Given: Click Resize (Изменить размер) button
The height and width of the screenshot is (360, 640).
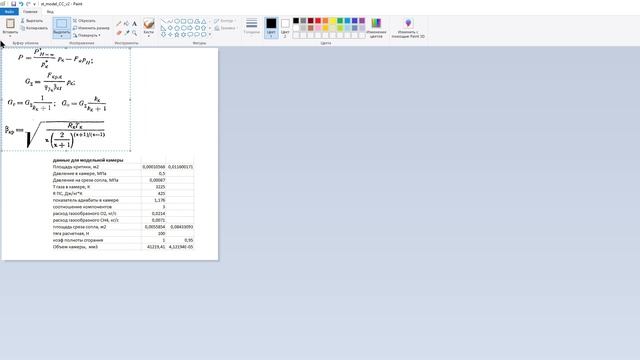Looking at the screenshot, I should [91, 28].
